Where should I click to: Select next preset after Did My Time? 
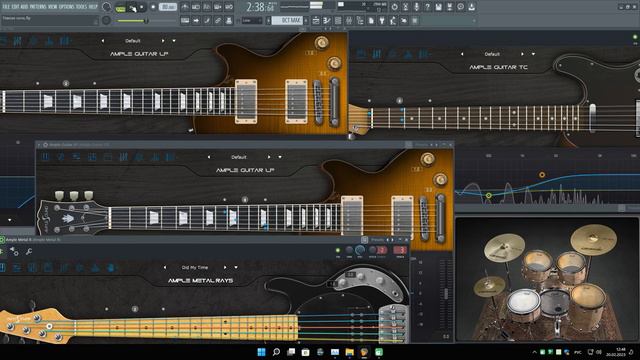(225, 267)
